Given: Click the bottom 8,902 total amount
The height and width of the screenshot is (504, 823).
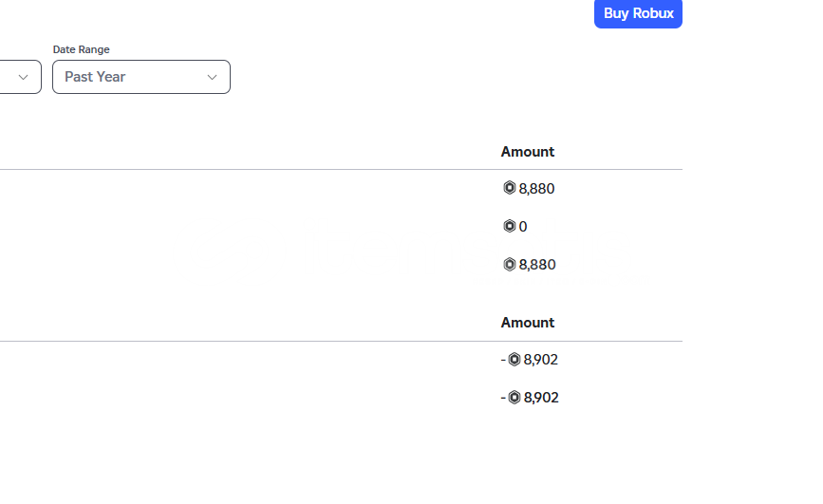Looking at the screenshot, I should click(541, 398).
